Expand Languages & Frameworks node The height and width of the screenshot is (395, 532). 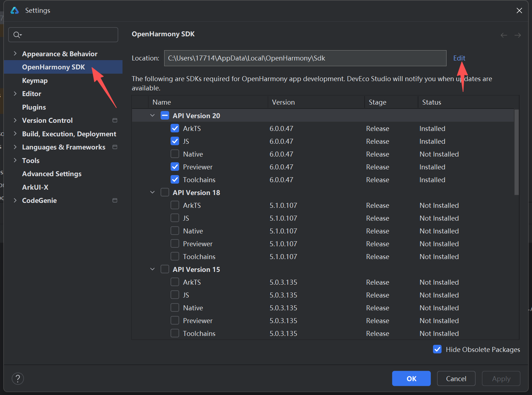pyautogui.click(x=15, y=147)
